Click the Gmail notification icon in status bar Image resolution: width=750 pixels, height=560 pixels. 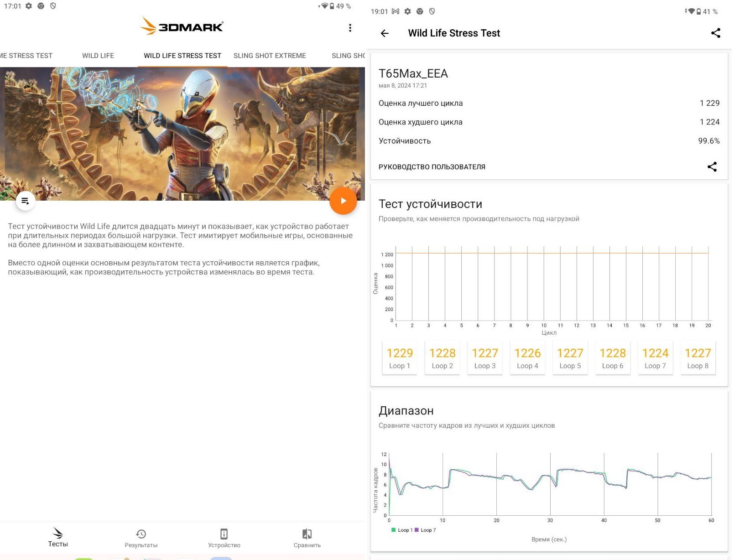[396, 11]
